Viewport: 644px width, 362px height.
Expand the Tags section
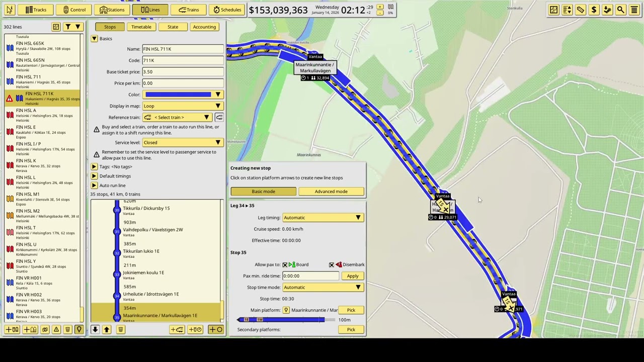pos(94,166)
